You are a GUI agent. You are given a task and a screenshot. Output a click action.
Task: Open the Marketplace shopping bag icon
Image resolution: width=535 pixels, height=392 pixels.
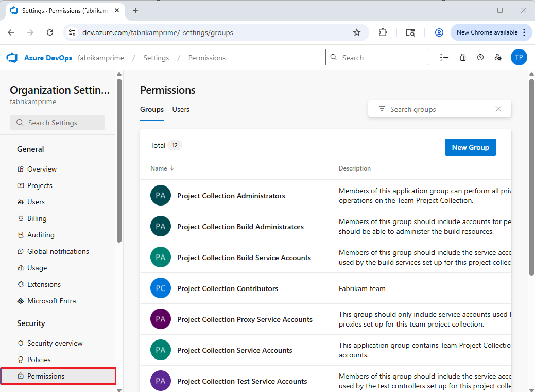coord(462,57)
